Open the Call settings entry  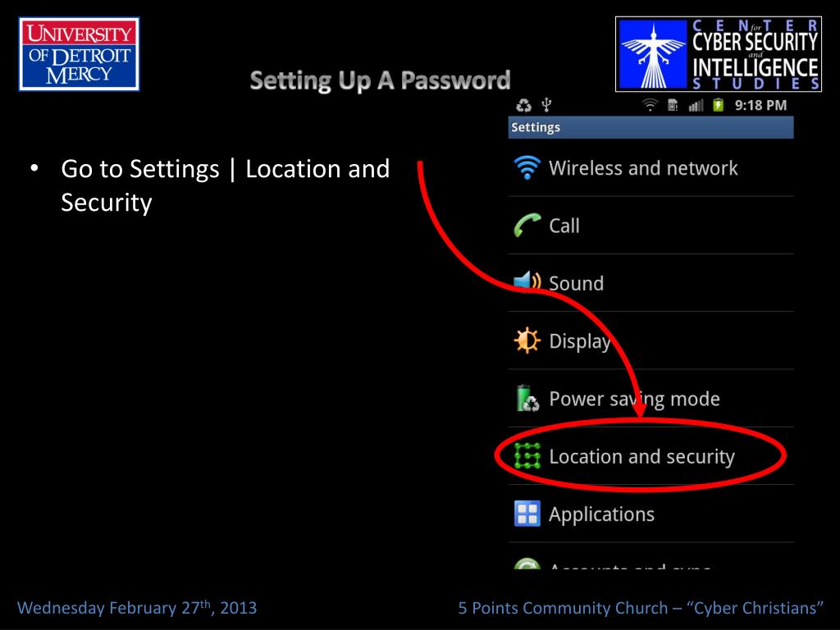[x=651, y=226]
